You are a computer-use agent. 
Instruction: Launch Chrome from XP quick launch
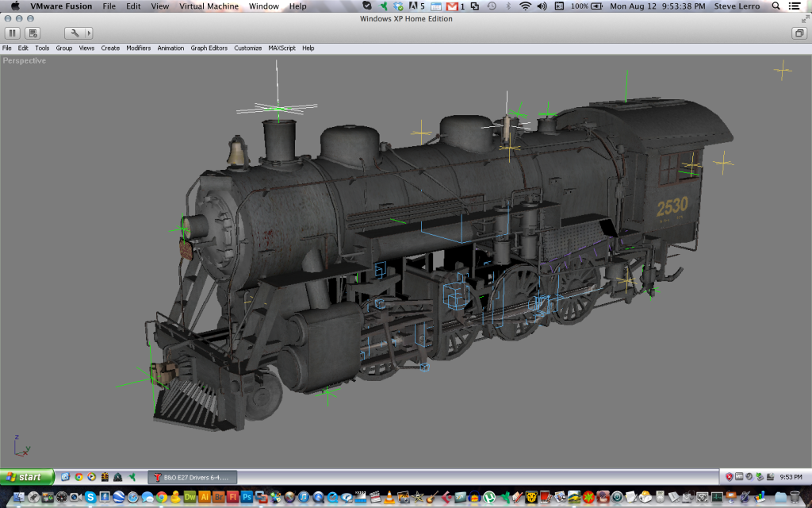click(79, 477)
